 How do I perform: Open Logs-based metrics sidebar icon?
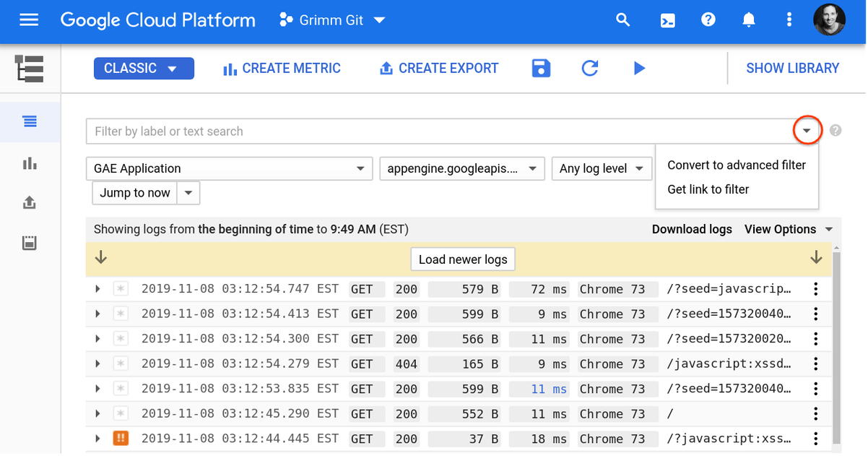coord(30,163)
